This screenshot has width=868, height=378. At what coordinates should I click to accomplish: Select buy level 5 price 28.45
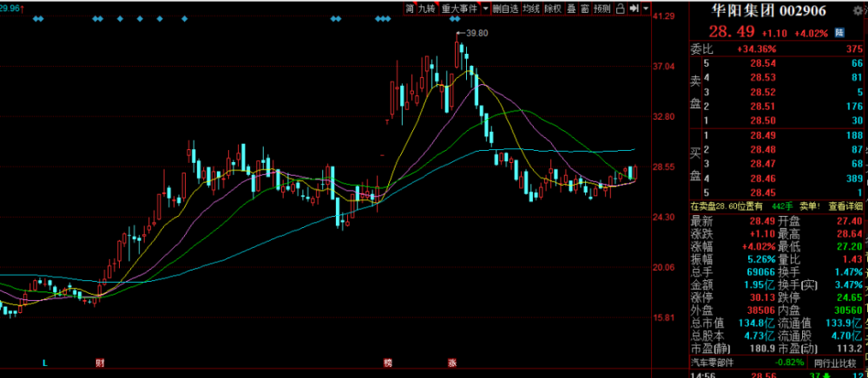tap(763, 192)
